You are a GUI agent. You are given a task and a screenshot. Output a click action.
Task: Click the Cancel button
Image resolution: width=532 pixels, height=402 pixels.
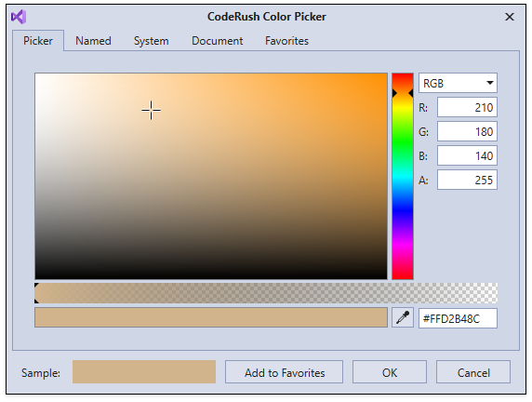[x=473, y=372]
